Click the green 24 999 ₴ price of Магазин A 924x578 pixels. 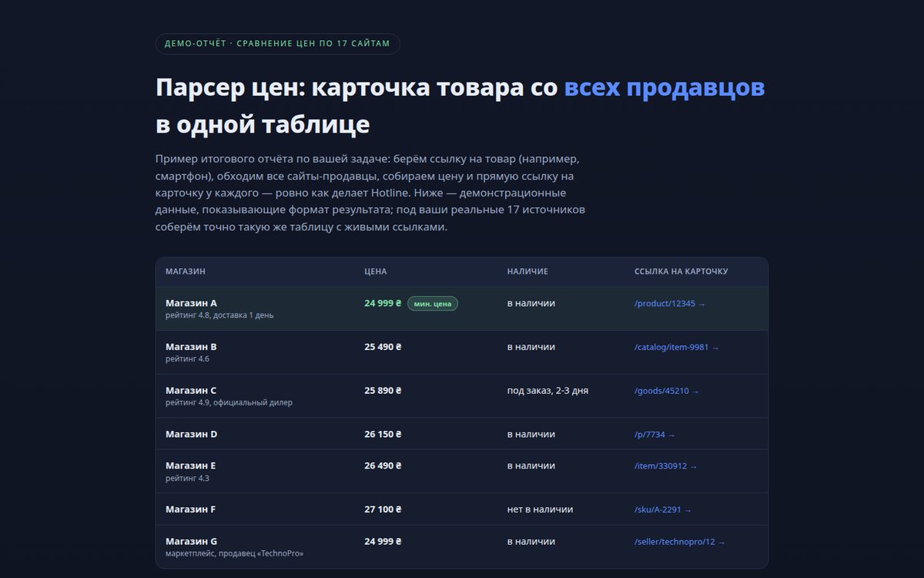tap(383, 304)
